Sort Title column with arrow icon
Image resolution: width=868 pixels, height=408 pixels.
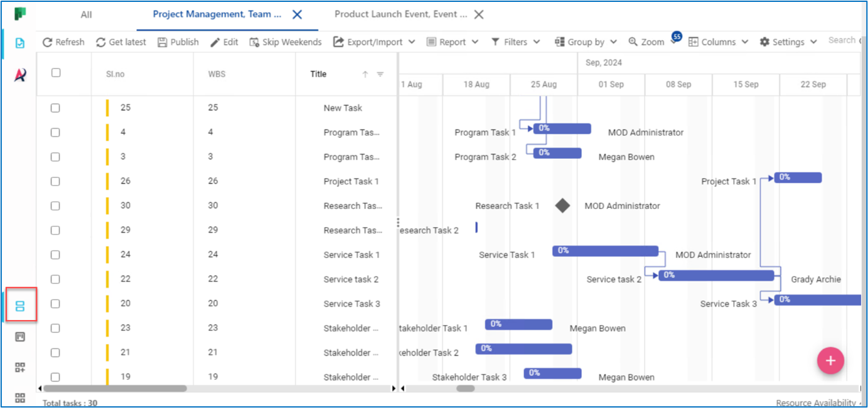365,74
